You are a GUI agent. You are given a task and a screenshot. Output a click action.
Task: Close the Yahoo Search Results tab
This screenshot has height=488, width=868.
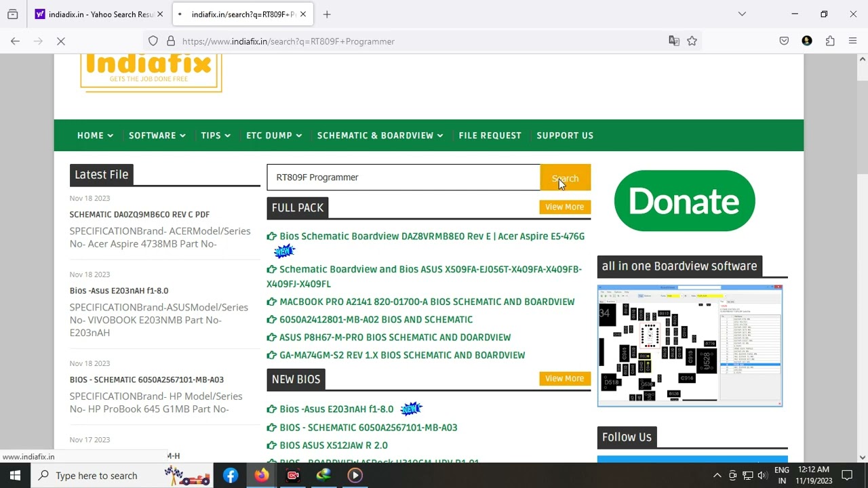point(160,14)
